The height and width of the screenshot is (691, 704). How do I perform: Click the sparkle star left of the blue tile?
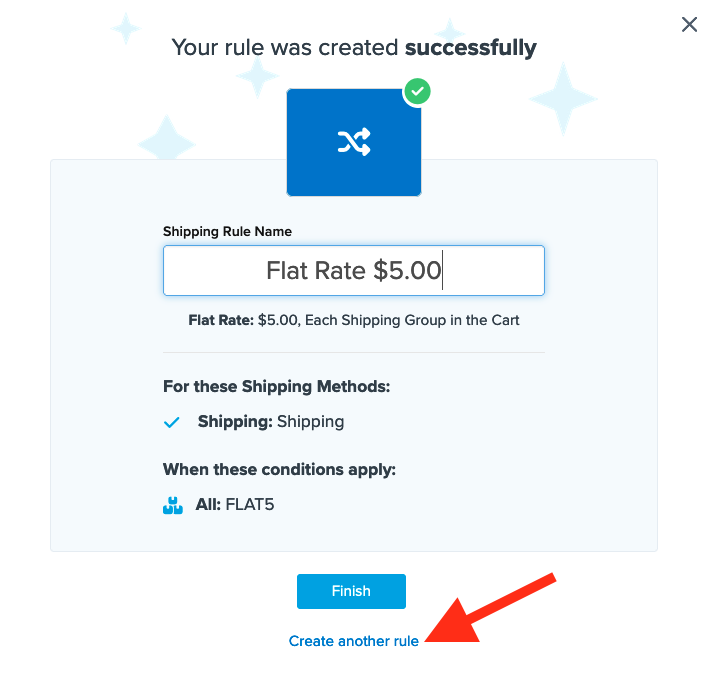[x=166, y=140]
